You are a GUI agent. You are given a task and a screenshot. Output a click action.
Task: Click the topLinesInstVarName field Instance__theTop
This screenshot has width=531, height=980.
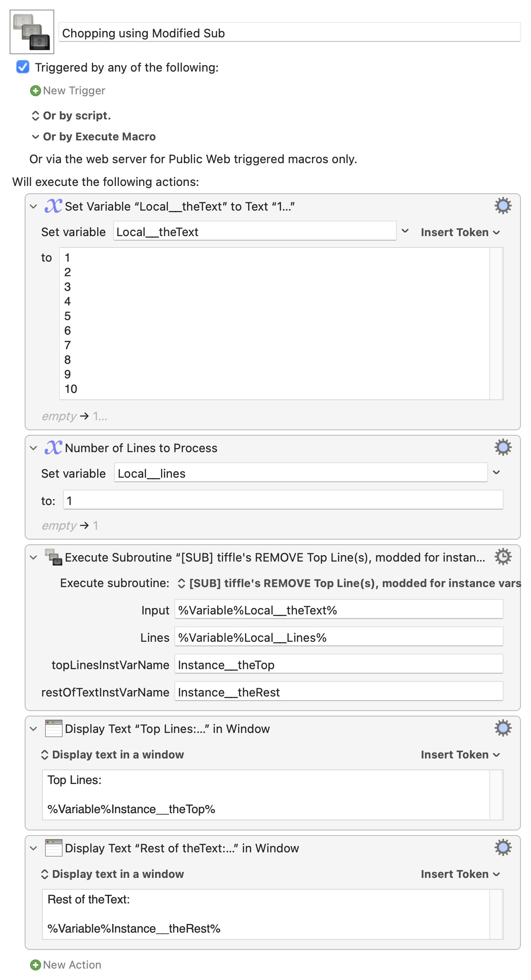(x=338, y=665)
